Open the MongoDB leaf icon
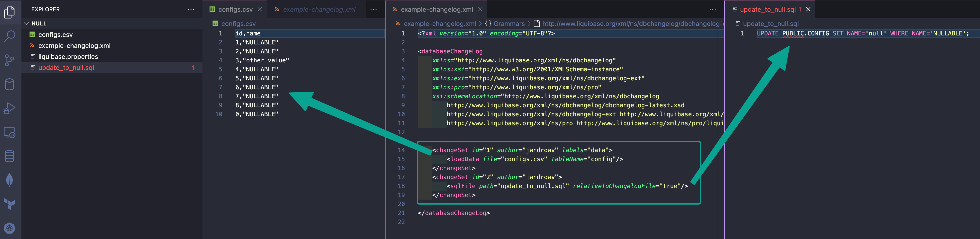Screen dimensions: 980x239 9,180
